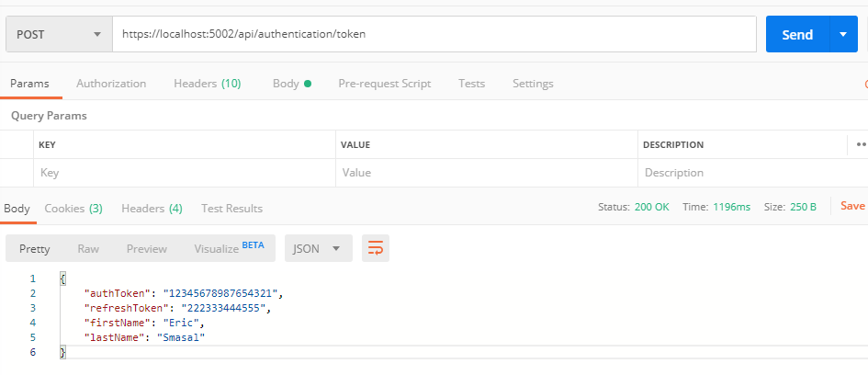
Task: Click the wrap lines icon in response toolbar
Action: 375,248
